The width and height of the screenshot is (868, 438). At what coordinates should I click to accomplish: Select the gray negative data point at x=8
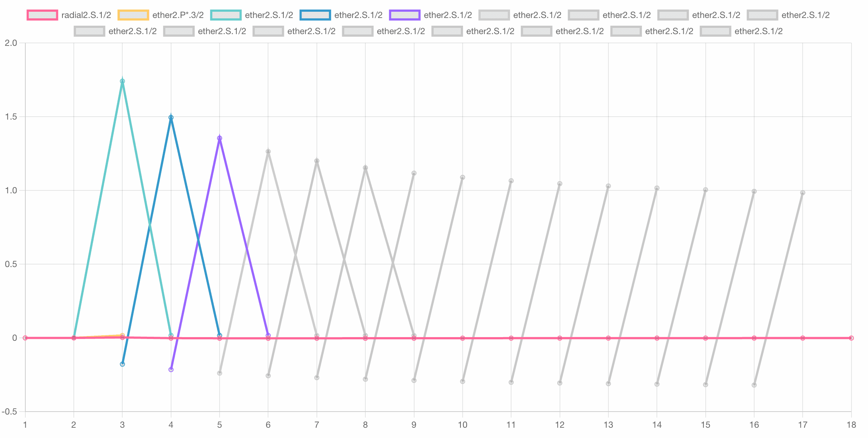[x=365, y=379]
